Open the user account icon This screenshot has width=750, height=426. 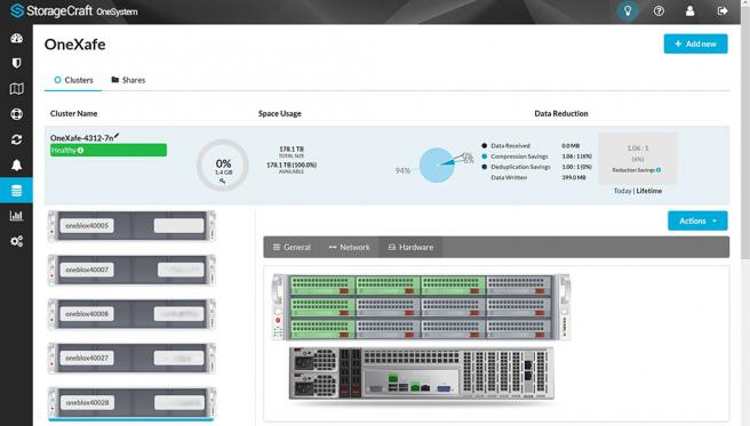coord(690,11)
